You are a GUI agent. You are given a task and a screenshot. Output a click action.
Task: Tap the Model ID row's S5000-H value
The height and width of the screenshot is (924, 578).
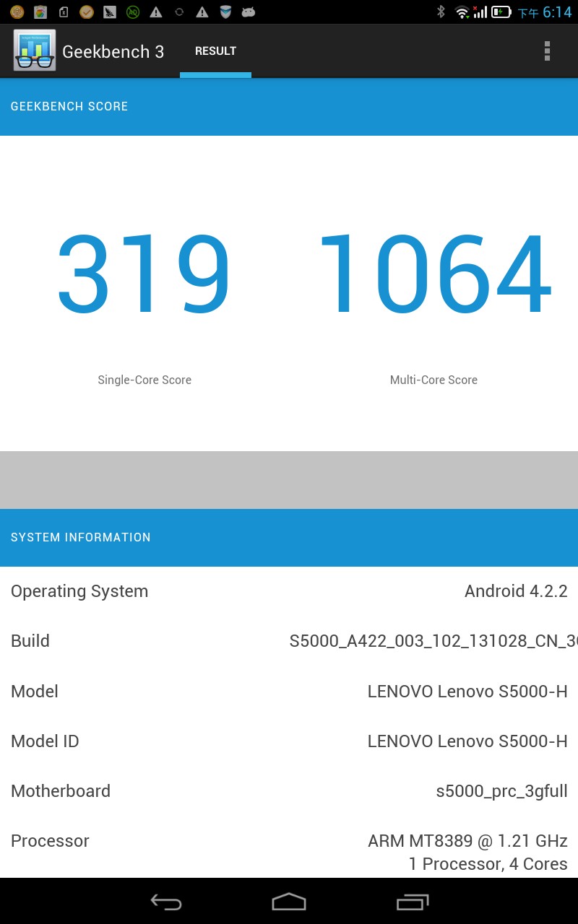tap(467, 741)
